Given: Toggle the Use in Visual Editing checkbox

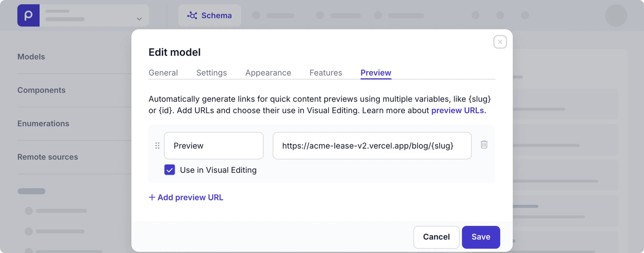Looking at the screenshot, I should click(170, 170).
